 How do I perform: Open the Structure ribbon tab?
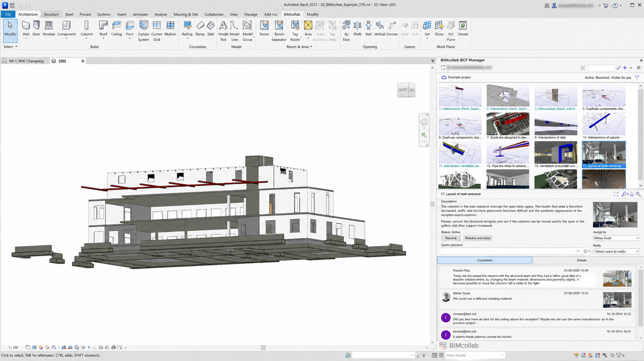coord(51,14)
